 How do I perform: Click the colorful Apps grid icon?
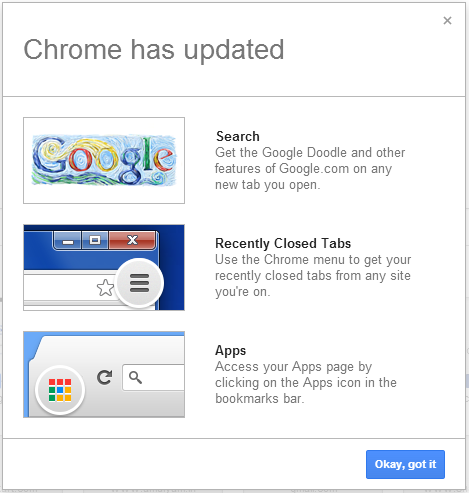click(x=60, y=390)
